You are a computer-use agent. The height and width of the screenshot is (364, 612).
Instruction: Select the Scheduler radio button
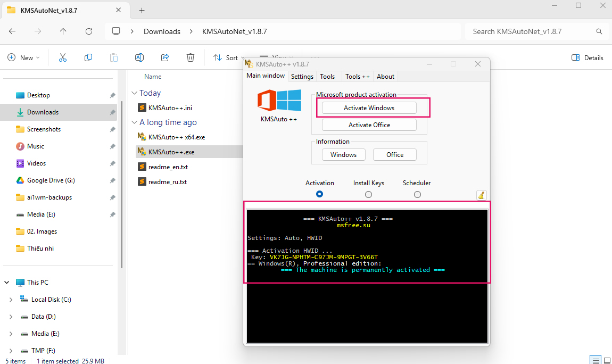click(x=417, y=194)
